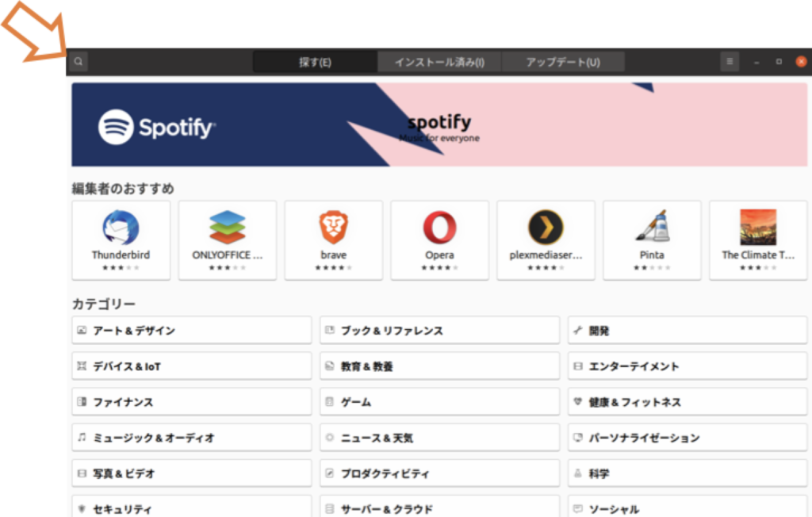Open the plexmediaserver app tile
The image size is (812, 517).
click(546, 240)
